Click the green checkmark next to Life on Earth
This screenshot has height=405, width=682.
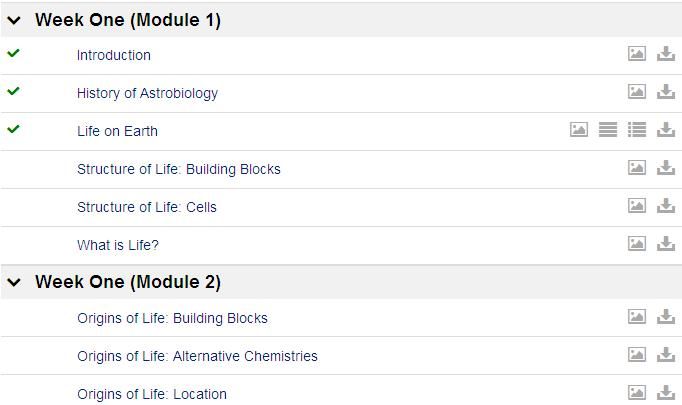[13, 130]
